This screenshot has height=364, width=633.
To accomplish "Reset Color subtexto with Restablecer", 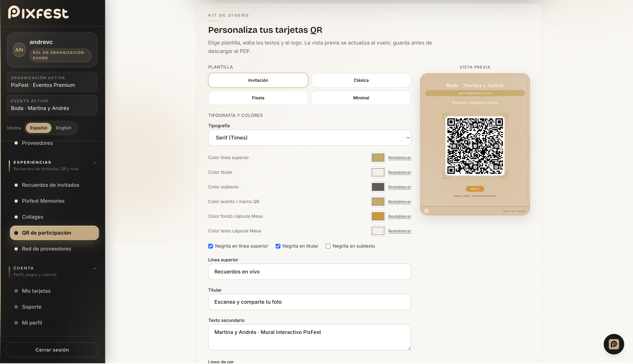I will pyautogui.click(x=400, y=187).
